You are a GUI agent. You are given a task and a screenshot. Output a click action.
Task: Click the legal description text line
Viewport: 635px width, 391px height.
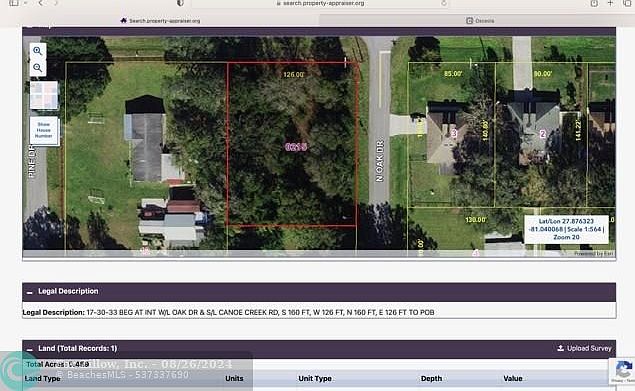tap(228, 312)
